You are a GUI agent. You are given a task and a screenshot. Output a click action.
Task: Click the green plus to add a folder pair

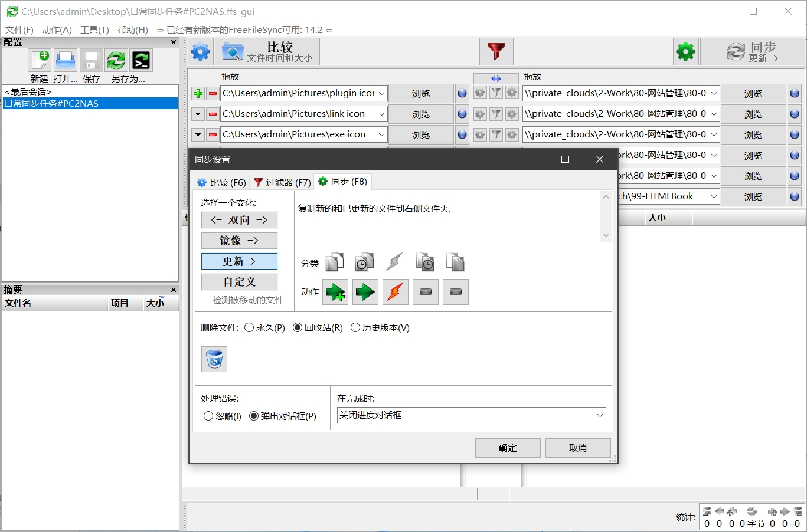pyautogui.click(x=197, y=93)
